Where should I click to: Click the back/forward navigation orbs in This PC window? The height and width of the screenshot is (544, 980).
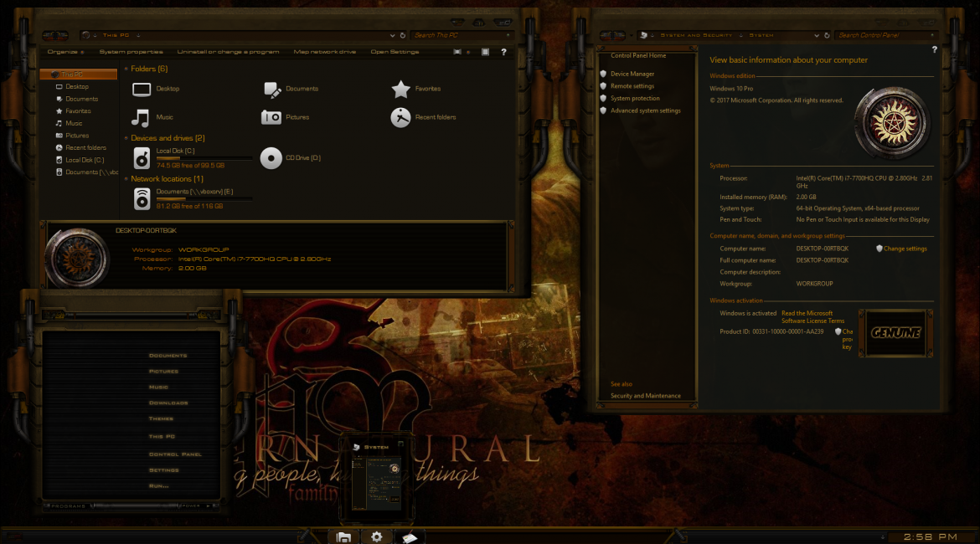point(55,36)
